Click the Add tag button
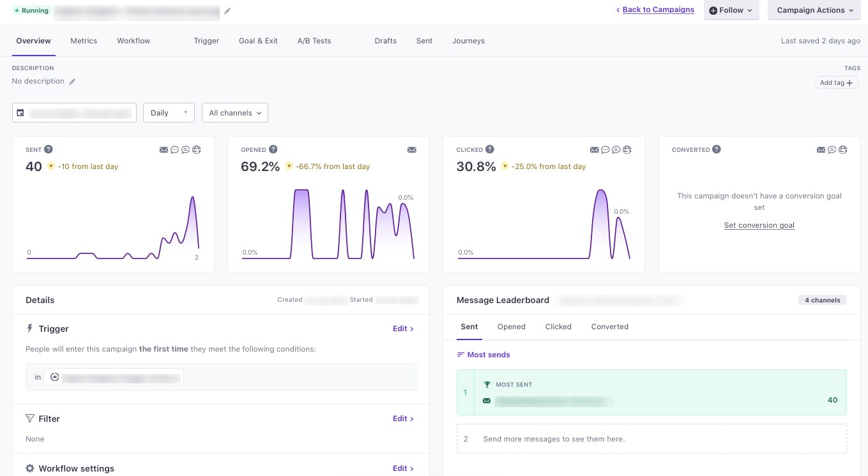The height and width of the screenshot is (476, 868). pos(836,82)
